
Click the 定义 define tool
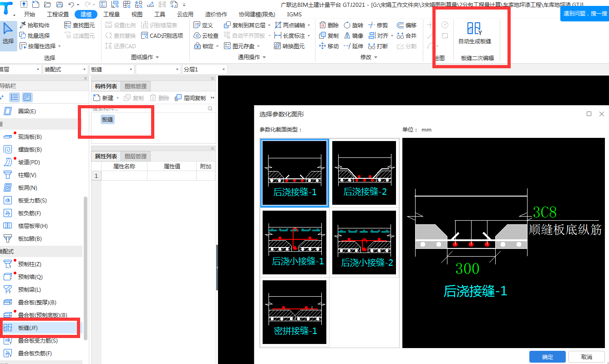coord(203,25)
